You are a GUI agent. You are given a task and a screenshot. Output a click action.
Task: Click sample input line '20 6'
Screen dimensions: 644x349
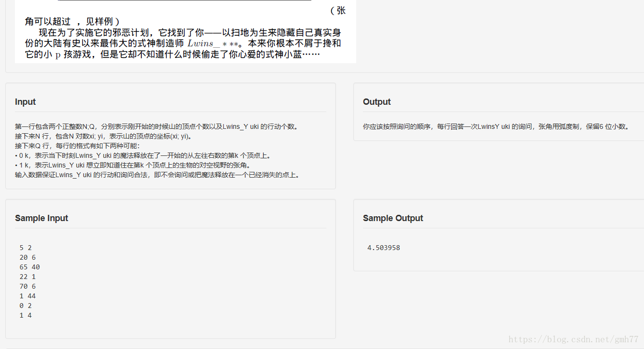click(27, 257)
